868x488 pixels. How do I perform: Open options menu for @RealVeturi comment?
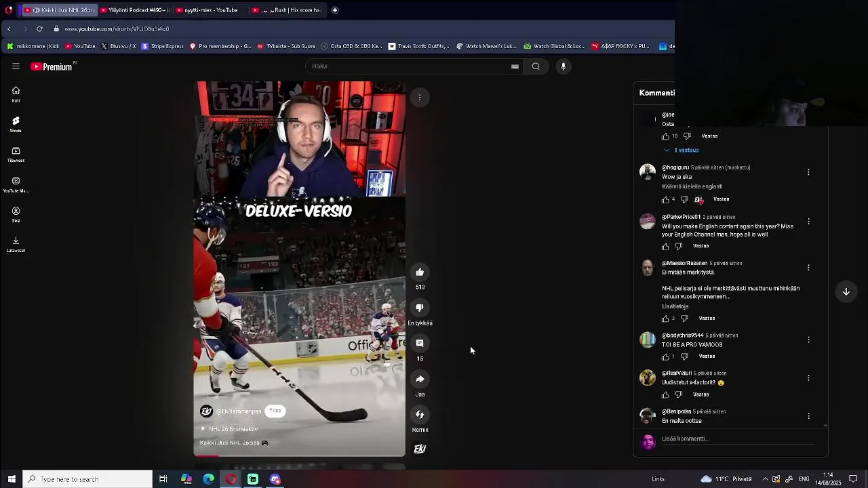(808, 378)
